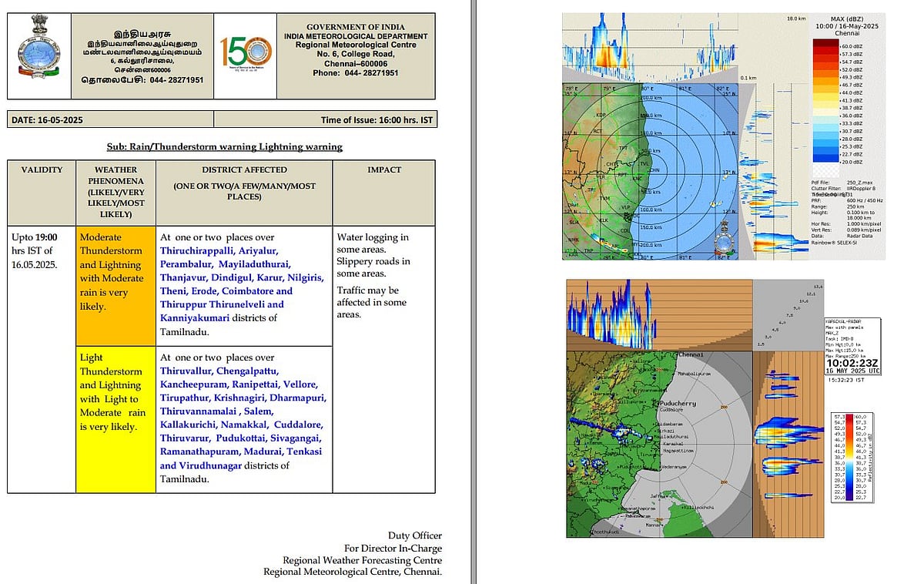Click the IMPACT column header
This screenshot has height=584, width=924.
[383, 169]
